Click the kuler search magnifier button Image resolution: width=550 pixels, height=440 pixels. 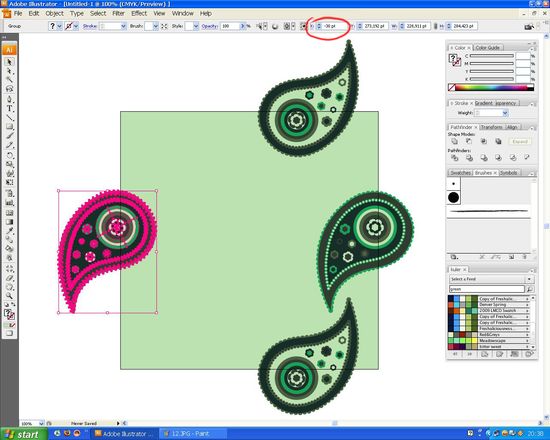(530, 289)
